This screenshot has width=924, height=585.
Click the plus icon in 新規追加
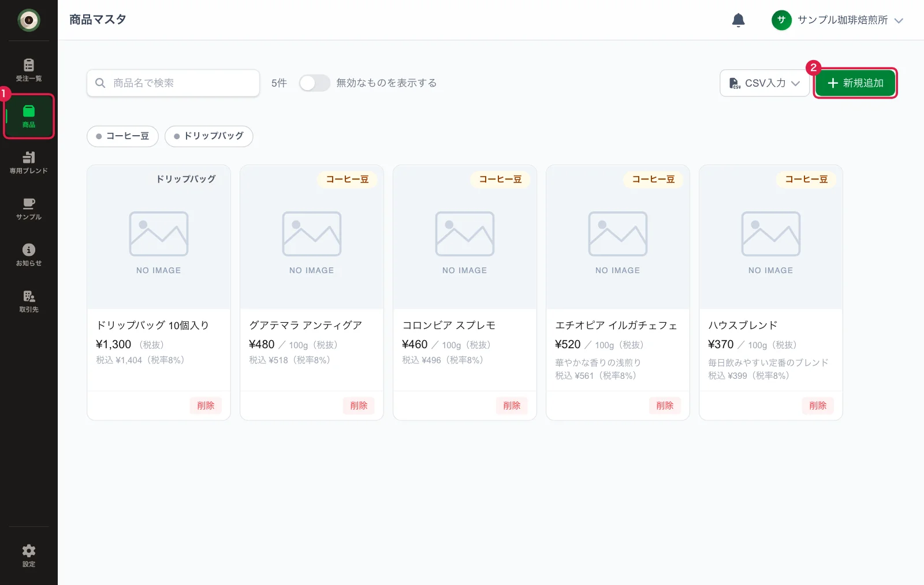(x=833, y=83)
